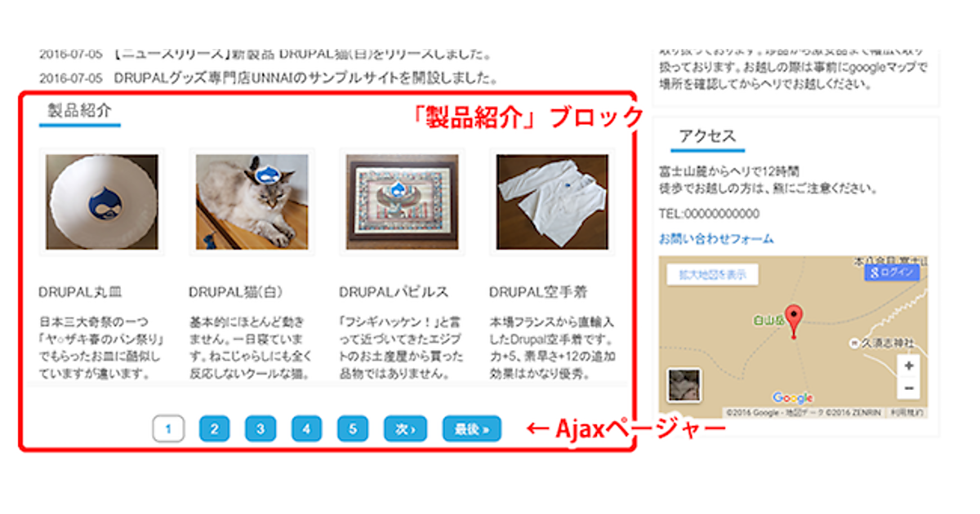Screen dimensions: 980x514
Task: View the DRUPAL空手着 uniform image
Action: pyautogui.click(x=553, y=202)
